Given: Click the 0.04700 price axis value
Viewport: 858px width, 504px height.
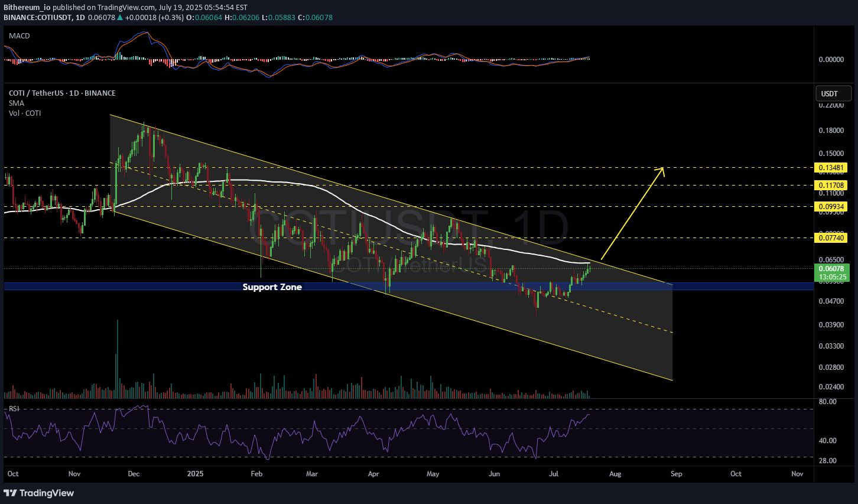Looking at the screenshot, I should pyautogui.click(x=831, y=301).
